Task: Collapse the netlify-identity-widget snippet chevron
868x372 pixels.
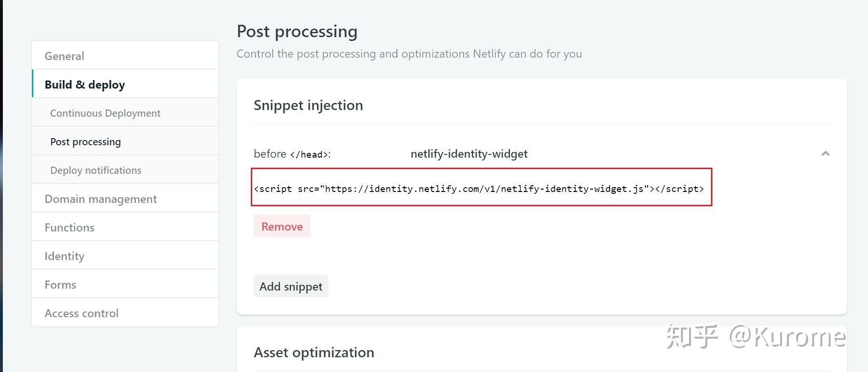Action: pos(825,153)
